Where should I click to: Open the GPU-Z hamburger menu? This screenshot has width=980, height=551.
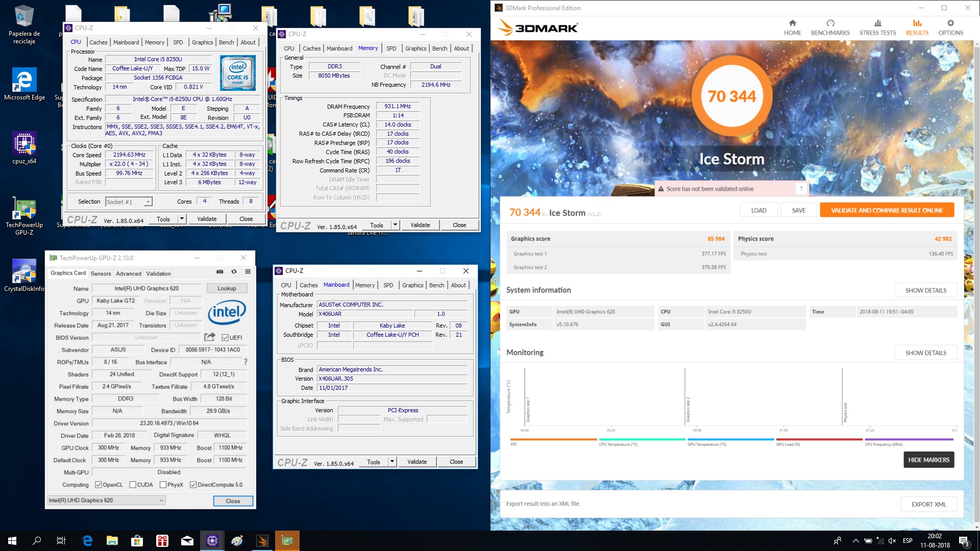[x=248, y=271]
